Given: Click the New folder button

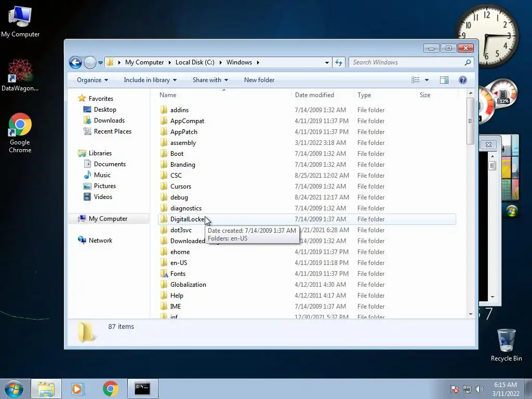Looking at the screenshot, I should coord(259,80).
